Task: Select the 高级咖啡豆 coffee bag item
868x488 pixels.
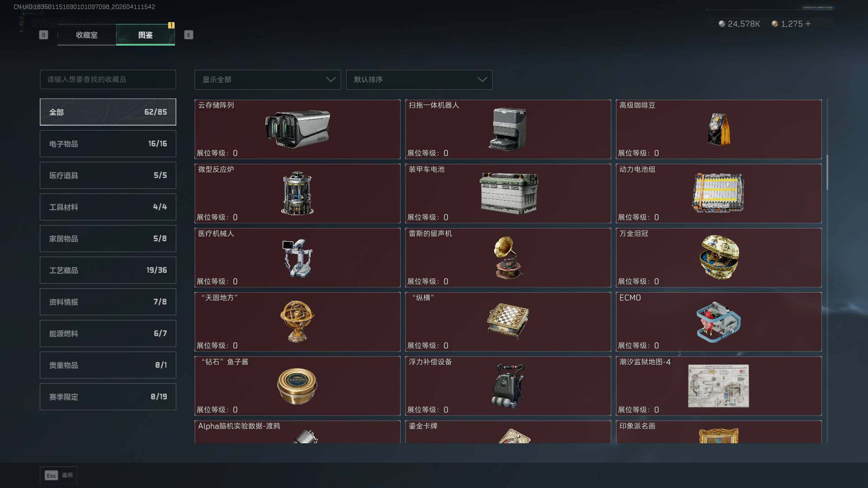Action: 719,129
